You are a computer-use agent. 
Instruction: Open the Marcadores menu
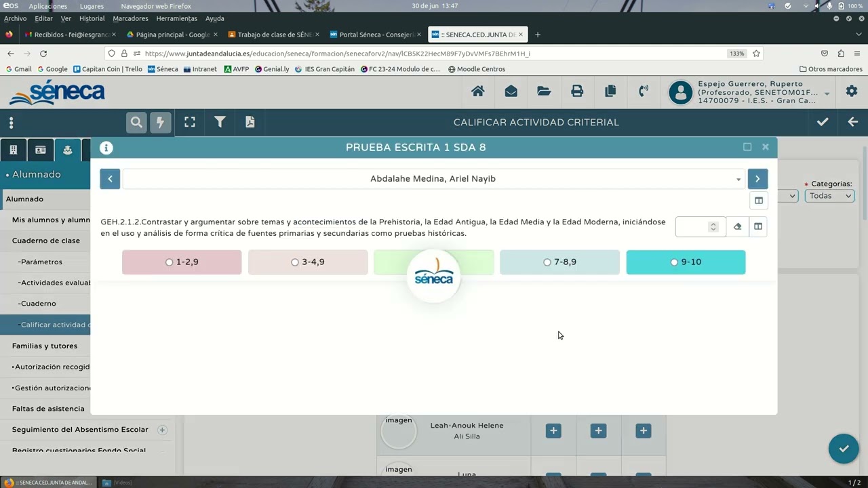pos(130,19)
